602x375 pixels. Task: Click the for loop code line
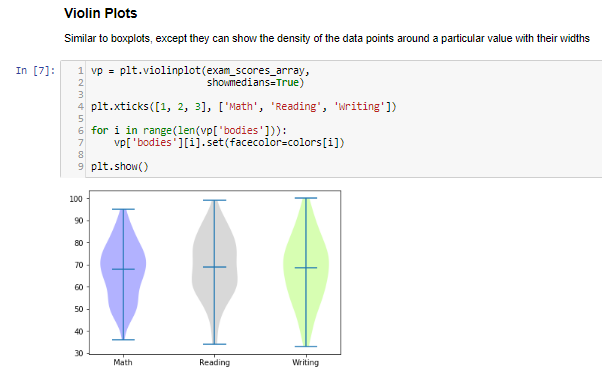click(189, 131)
